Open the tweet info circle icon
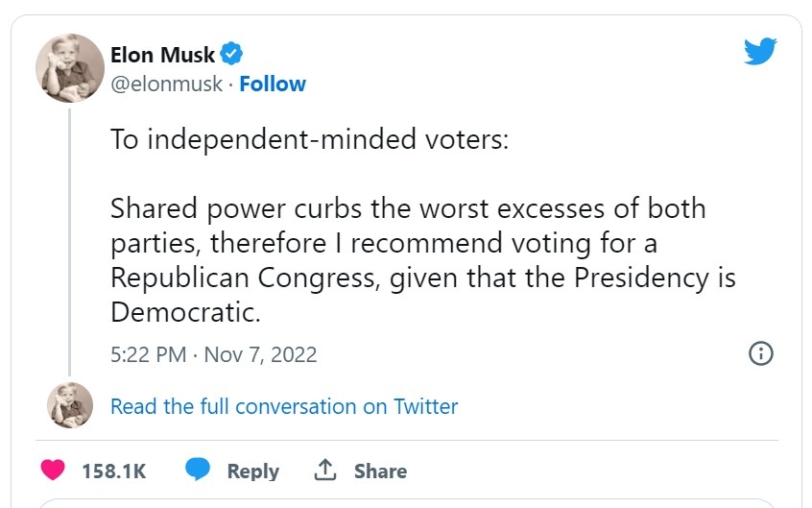This screenshot has height=508, width=812. pos(760,353)
